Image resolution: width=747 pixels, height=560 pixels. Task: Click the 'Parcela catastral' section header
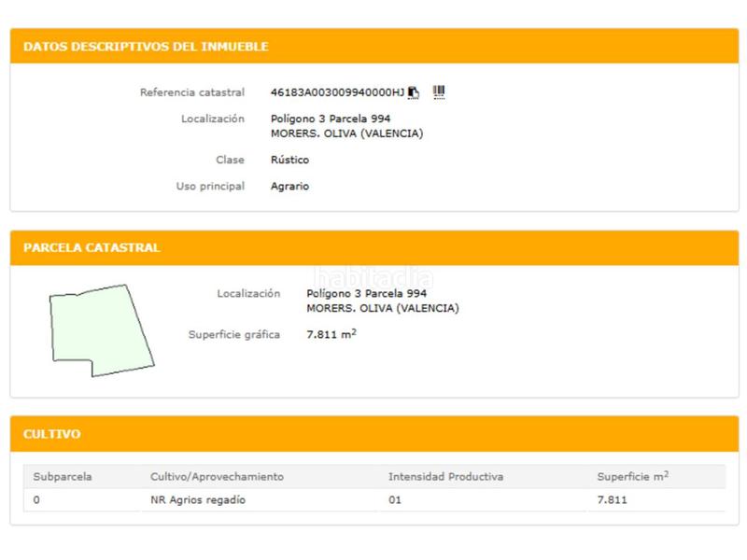point(92,248)
